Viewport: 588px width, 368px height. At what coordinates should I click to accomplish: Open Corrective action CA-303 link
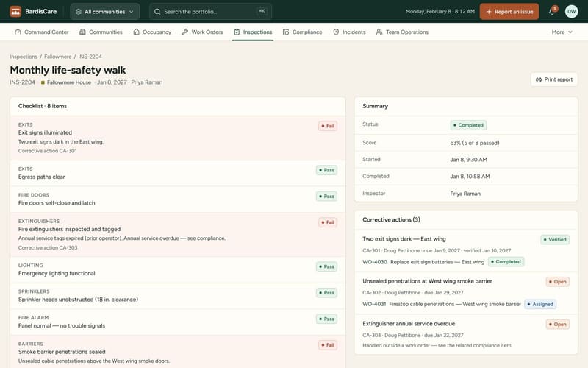point(48,247)
